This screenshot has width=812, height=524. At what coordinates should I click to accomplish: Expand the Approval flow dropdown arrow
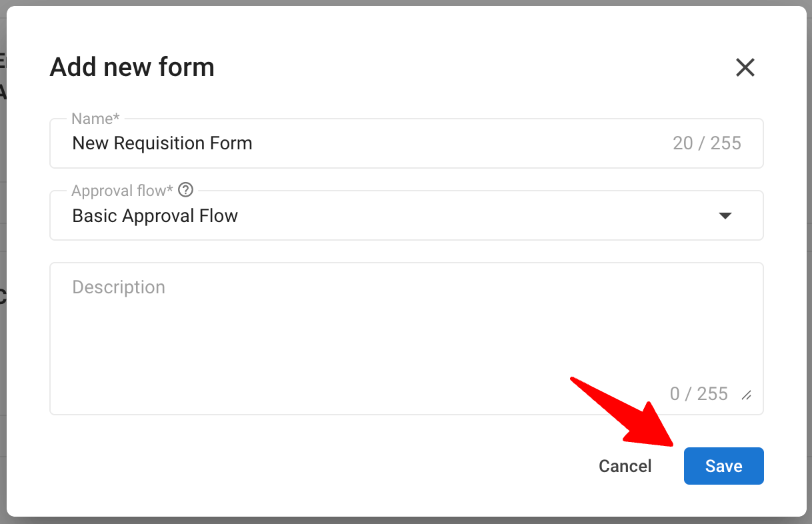(725, 216)
